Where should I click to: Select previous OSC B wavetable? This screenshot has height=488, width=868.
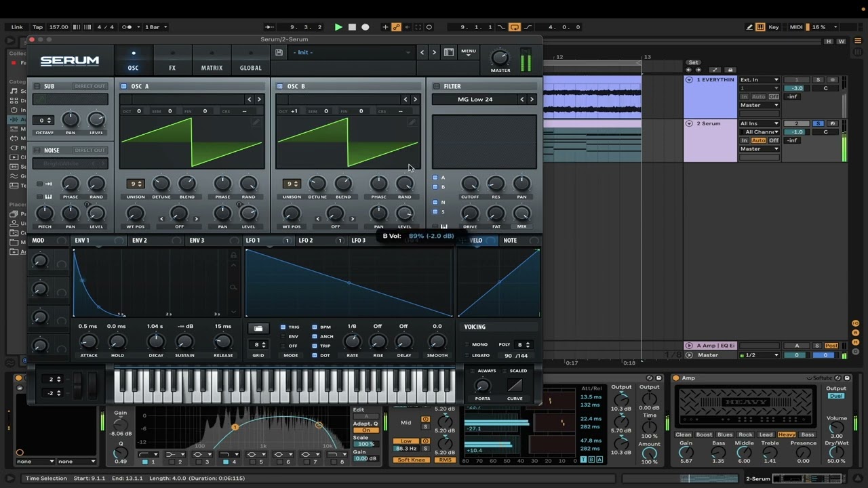pos(406,100)
